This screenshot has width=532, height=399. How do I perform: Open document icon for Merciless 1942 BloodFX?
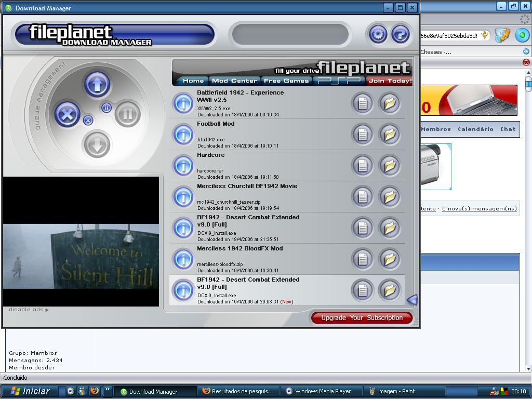click(362, 260)
